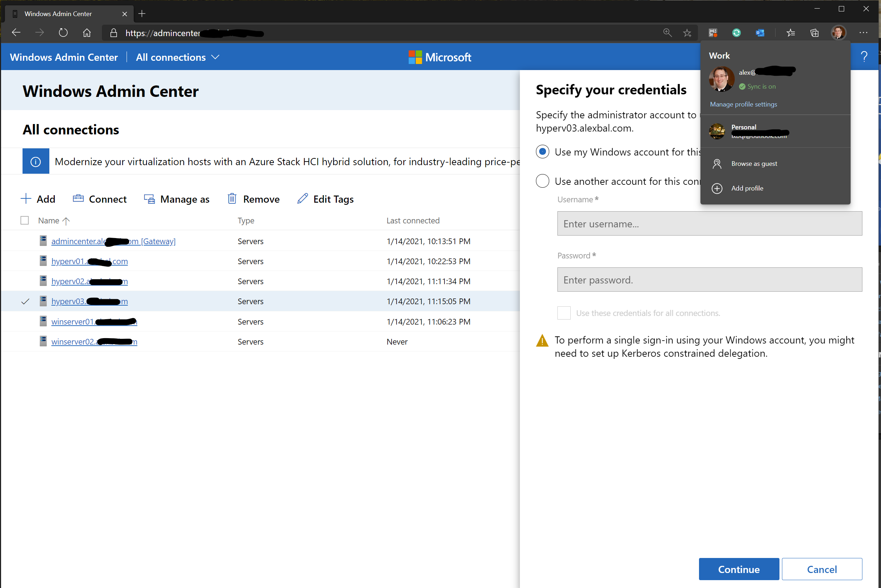
Task: Open the help question mark icon
Action: pos(865,56)
